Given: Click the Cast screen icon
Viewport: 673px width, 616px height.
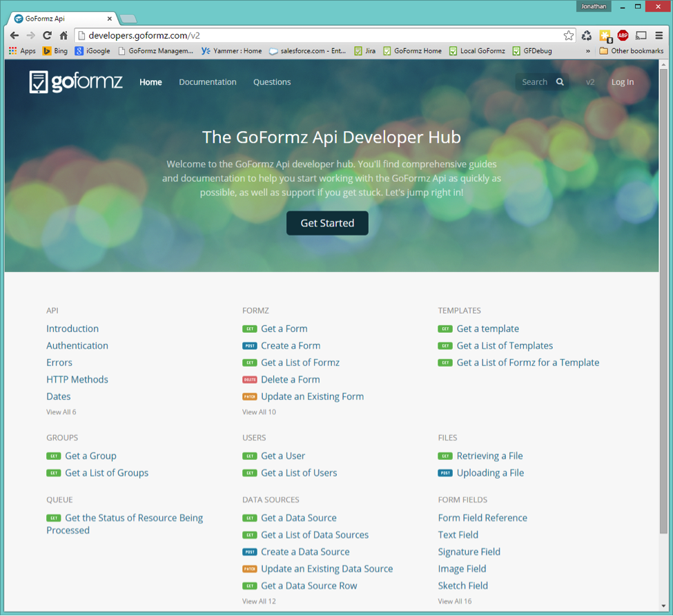Looking at the screenshot, I should 641,36.
